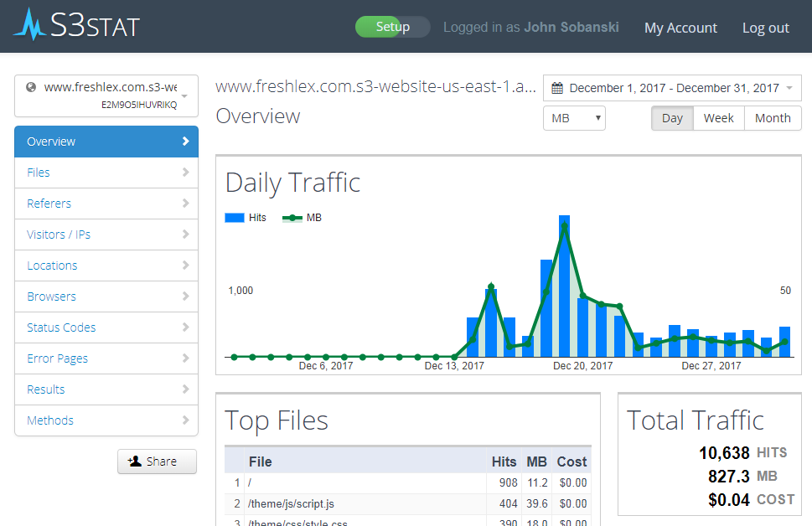Open the December 2017 date range picker
The image size is (812, 526).
point(672,88)
